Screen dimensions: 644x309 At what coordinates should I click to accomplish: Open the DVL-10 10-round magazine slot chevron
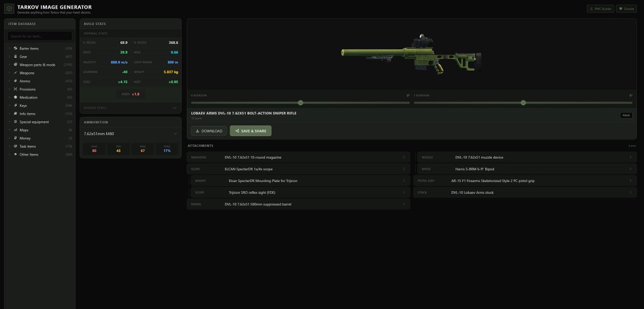pyautogui.click(x=404, y=157)
